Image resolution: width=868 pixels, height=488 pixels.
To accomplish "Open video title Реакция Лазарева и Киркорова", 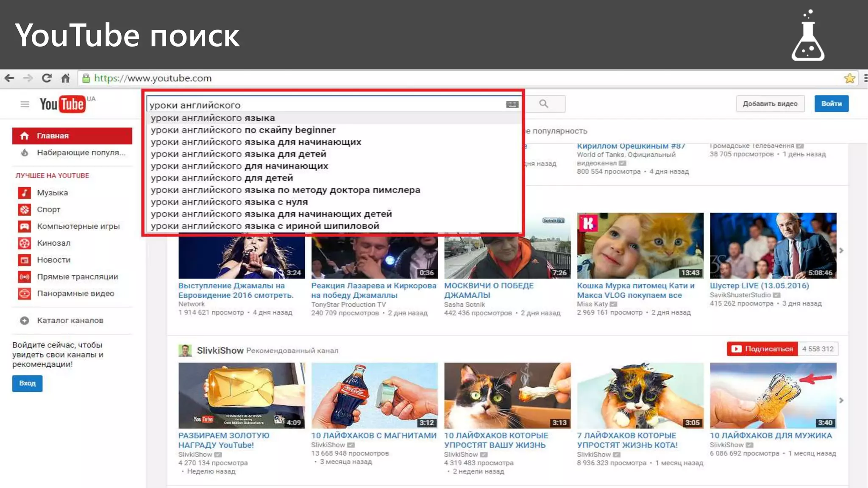I will click(374, 291).
